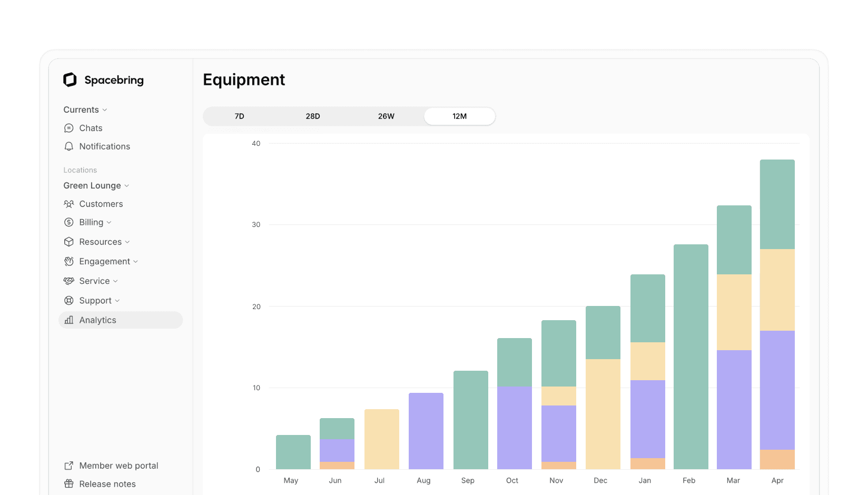The width and height of the screenshot is (868, 495).
Task: Select Analytics in the sidebar menu
Action: 97,320
